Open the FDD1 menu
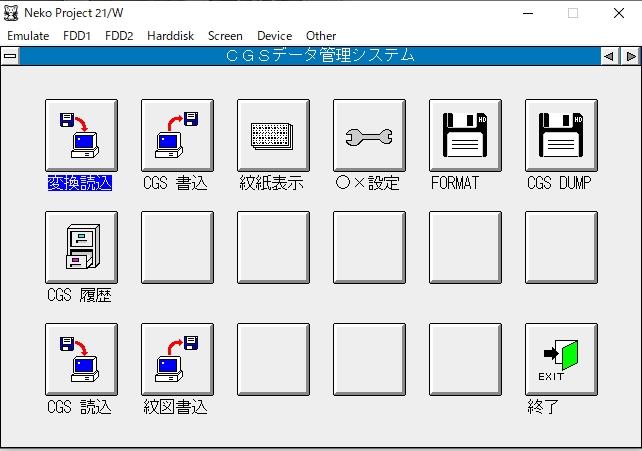642x451 pixels. click(77, 36)
